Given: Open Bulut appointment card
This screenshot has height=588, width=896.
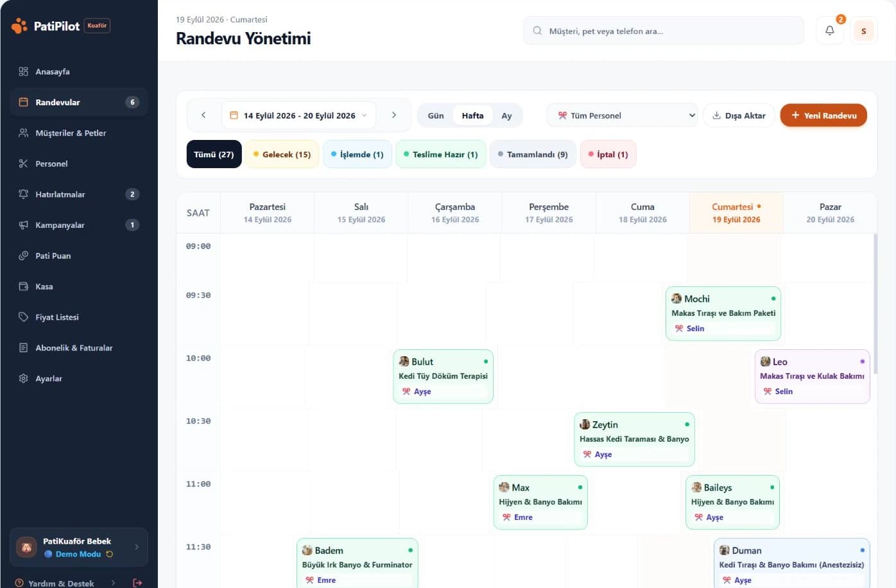Looking at the screenshot, I should pyautogui.click(x=443, y=376).
